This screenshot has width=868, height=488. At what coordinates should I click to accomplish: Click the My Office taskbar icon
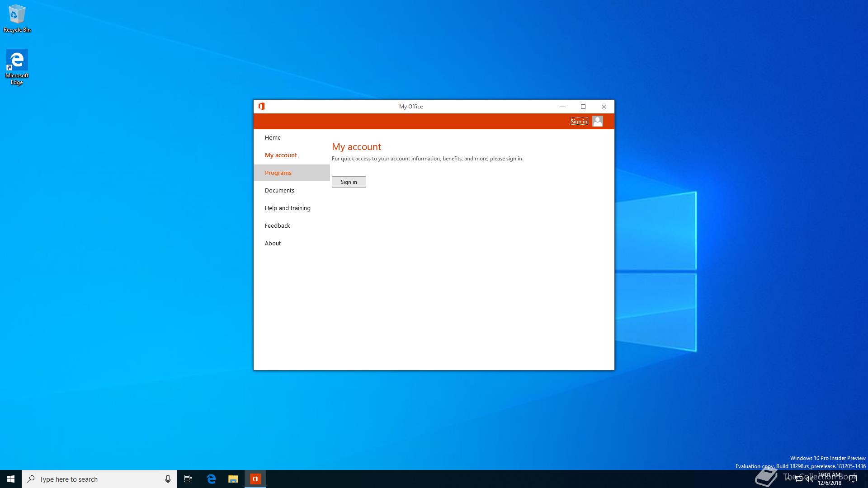click(x=255, y=479)
